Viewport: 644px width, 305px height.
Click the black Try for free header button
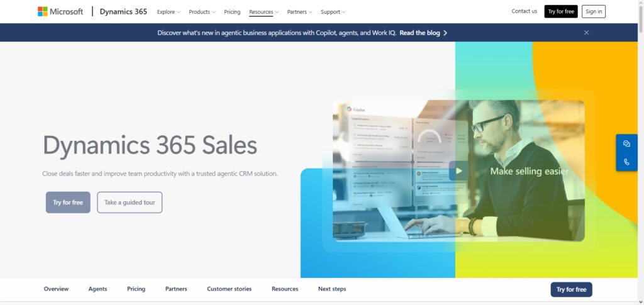(x=560, y=11)
